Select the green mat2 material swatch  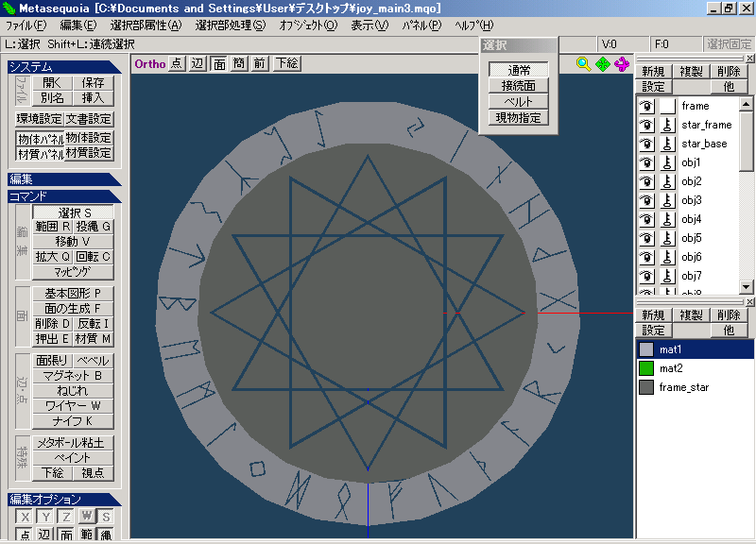646,368
